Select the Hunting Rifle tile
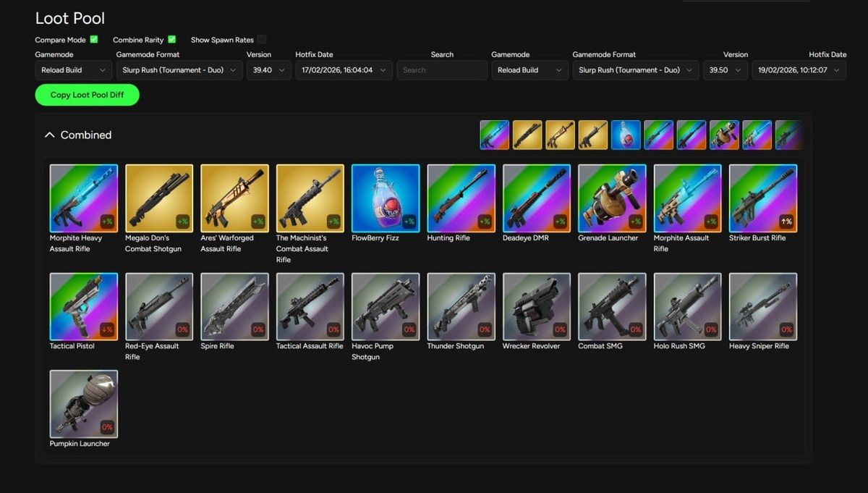The height and width of the screenshot is (493, 868). tap(461, 198)
